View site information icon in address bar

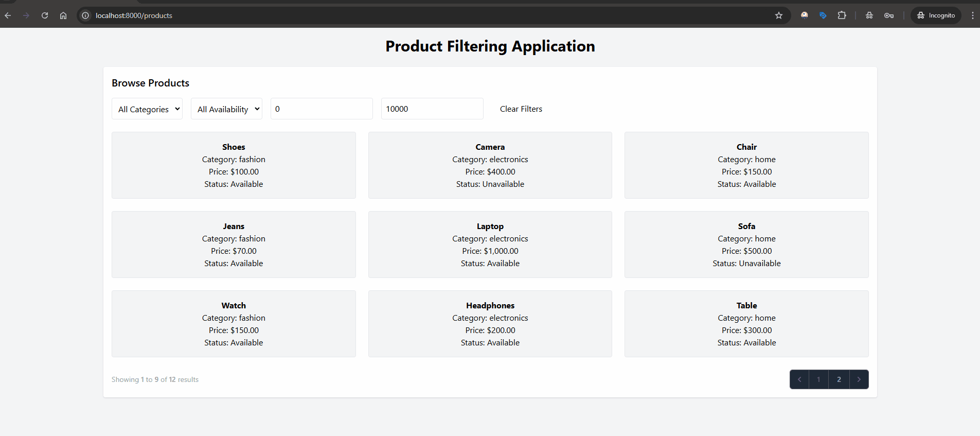point(85,15)
